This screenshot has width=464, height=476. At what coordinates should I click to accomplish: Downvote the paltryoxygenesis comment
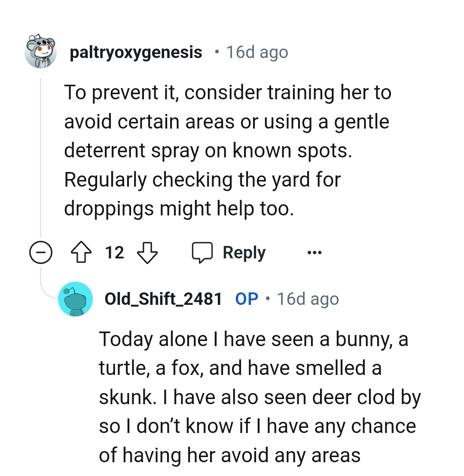pyautogui.click(x=147, y=253)
